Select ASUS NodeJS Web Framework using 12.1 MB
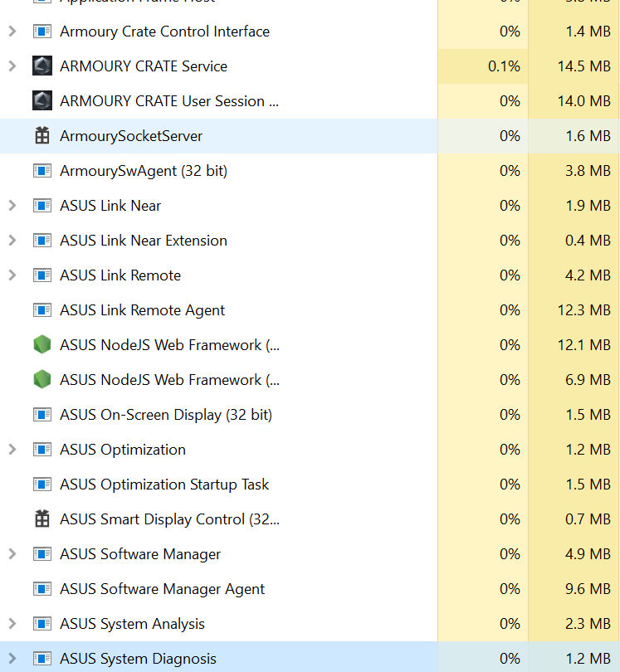The width and height of the screenshot is (620, 672). point(170,345)
